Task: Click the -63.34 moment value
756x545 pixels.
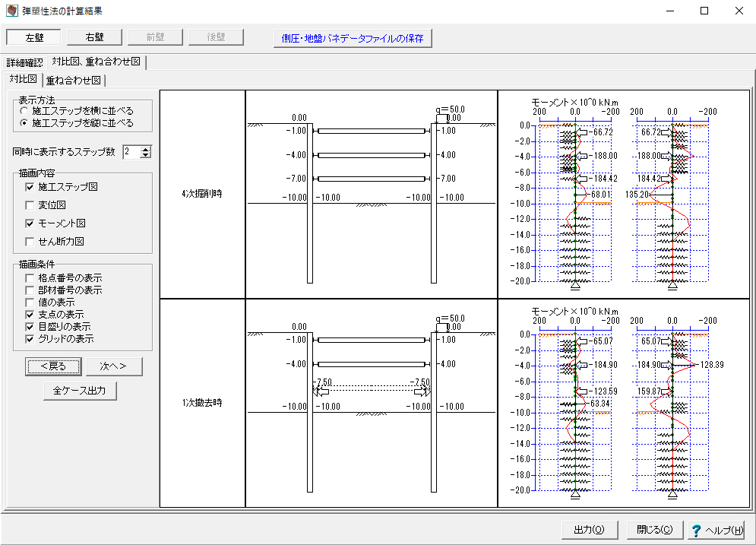Action: coord(598,403)
